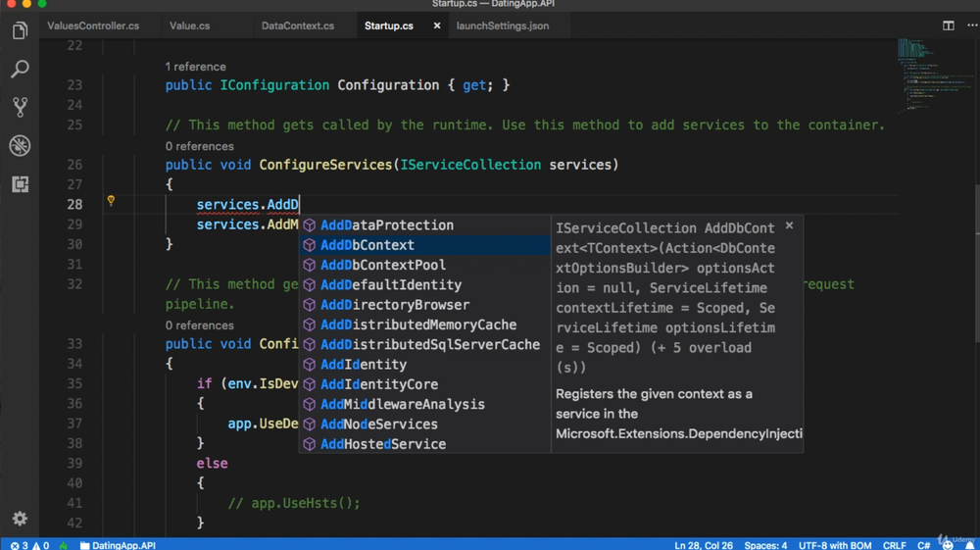Open the Extensions view in the activity bar

point(20,184)
